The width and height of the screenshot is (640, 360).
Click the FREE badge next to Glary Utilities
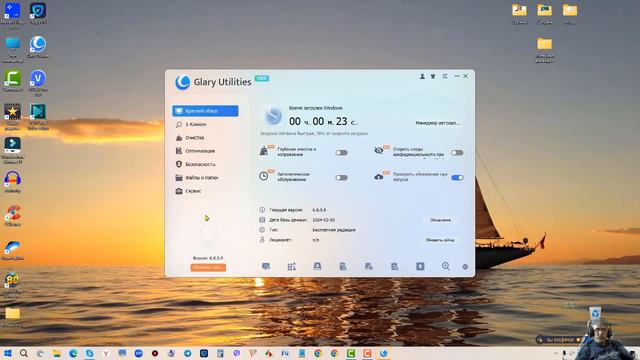point(262,78)
